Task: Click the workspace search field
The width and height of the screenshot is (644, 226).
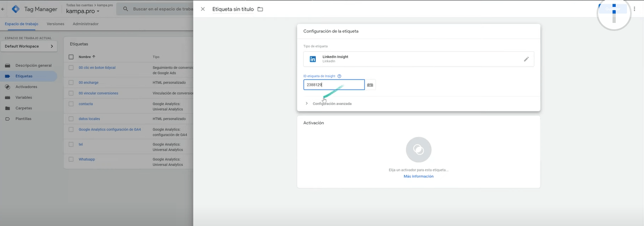Action: click(x=160, y=9)
